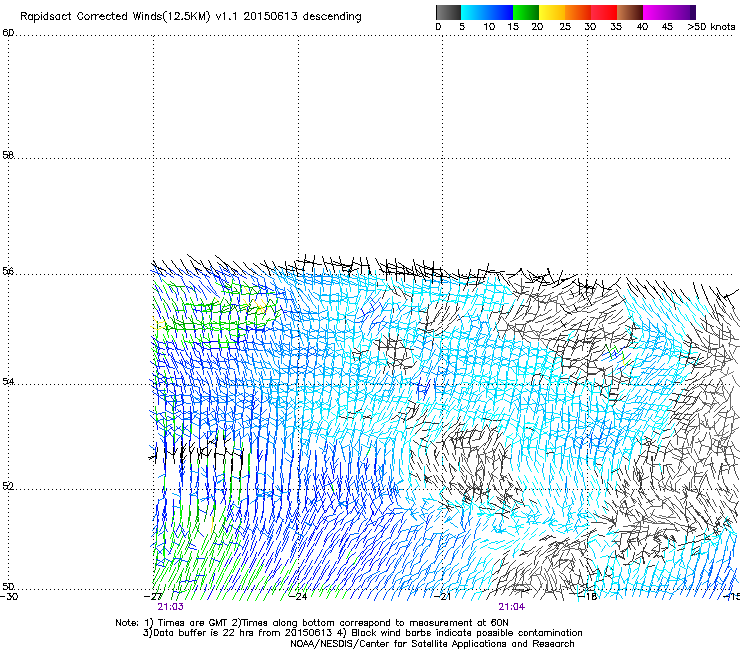The image size is (740, 650).
Task: Click the longitude label -18
Action: (x=587, y=596)
